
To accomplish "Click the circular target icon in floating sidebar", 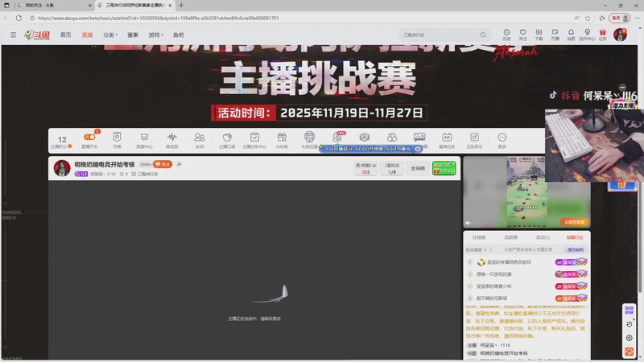I will pyautogui.click(x=629, y=338).
